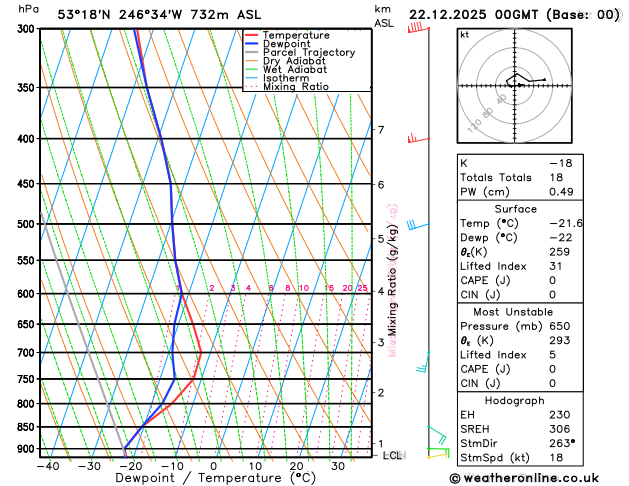Click the PW (cm) row
The image size is (629, 486).
click(x=520, y=192)
